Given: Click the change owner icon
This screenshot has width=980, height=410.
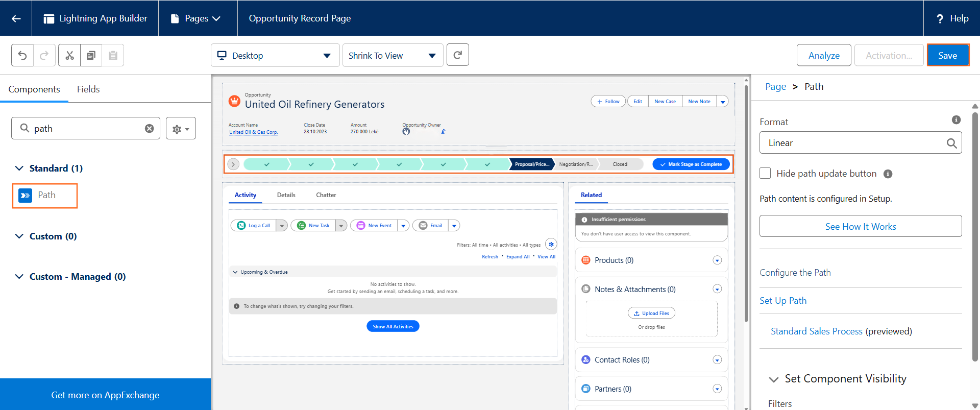Looking at the screenshot, I should (x=443, y=132).
